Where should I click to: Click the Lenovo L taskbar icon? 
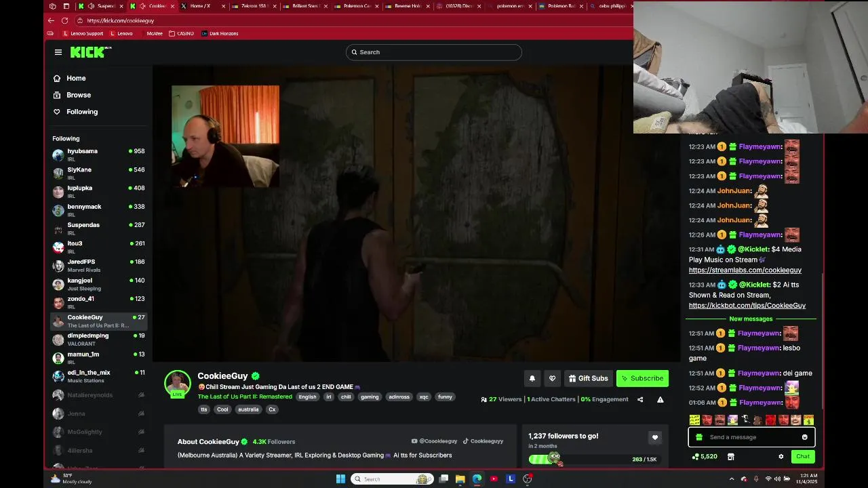click(511, 479)
